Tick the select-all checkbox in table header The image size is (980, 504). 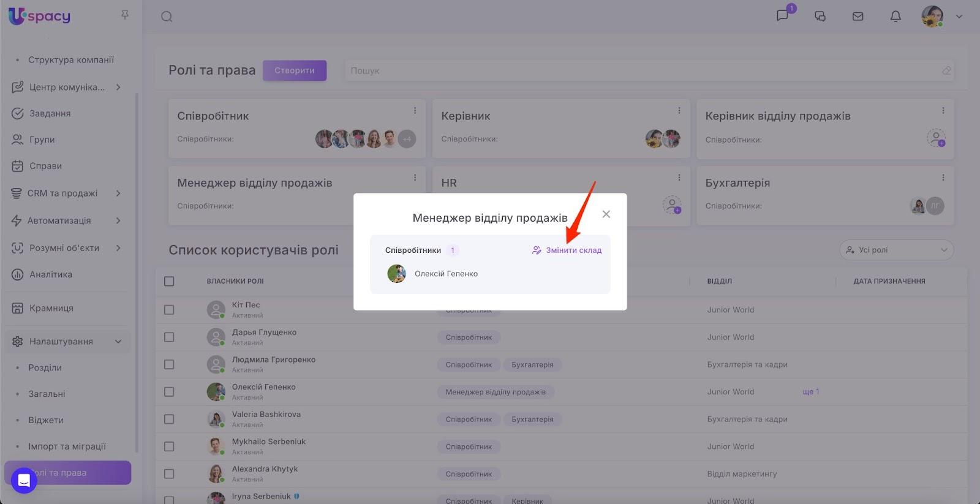(x=169, y=281)
